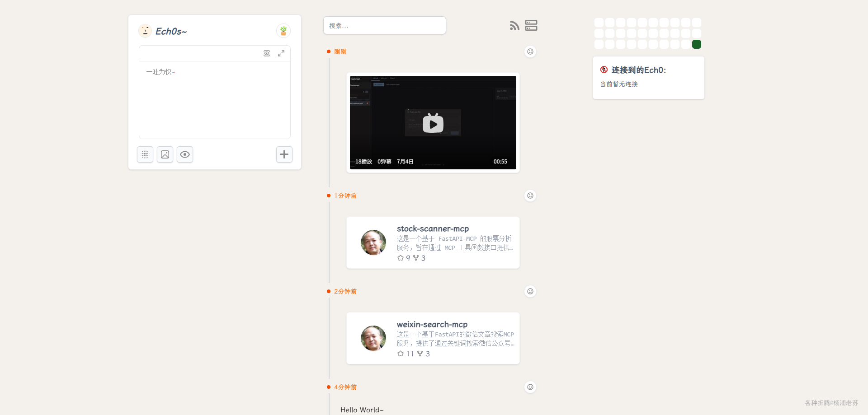Click the smiley icon on the 2分钟前 entry
868x415 pixels.
point(530,291)
